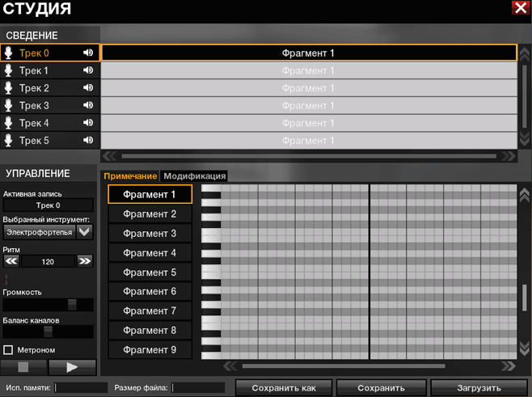Select Фрагмент 5 in fragment list
This screenshot has width=532, height=397.
point(150,272)
